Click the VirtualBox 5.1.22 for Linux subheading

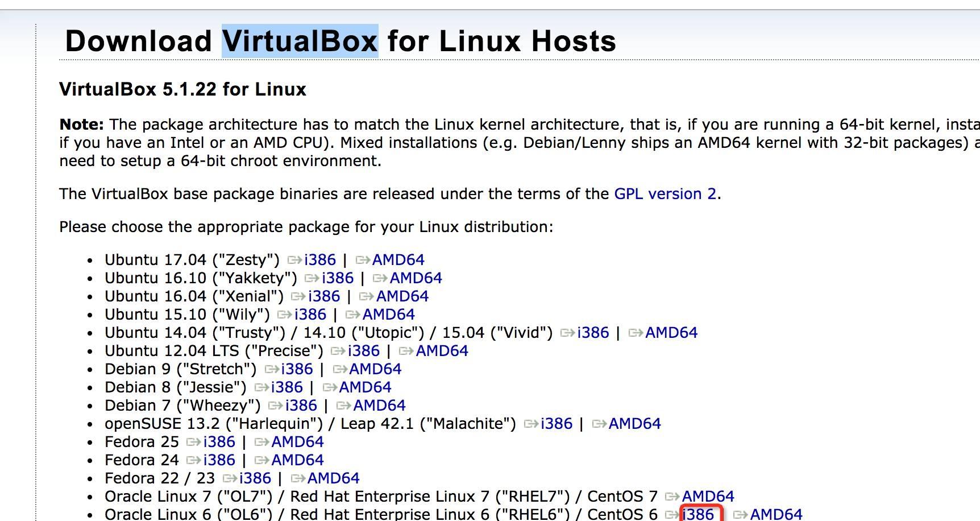point(182,89)
